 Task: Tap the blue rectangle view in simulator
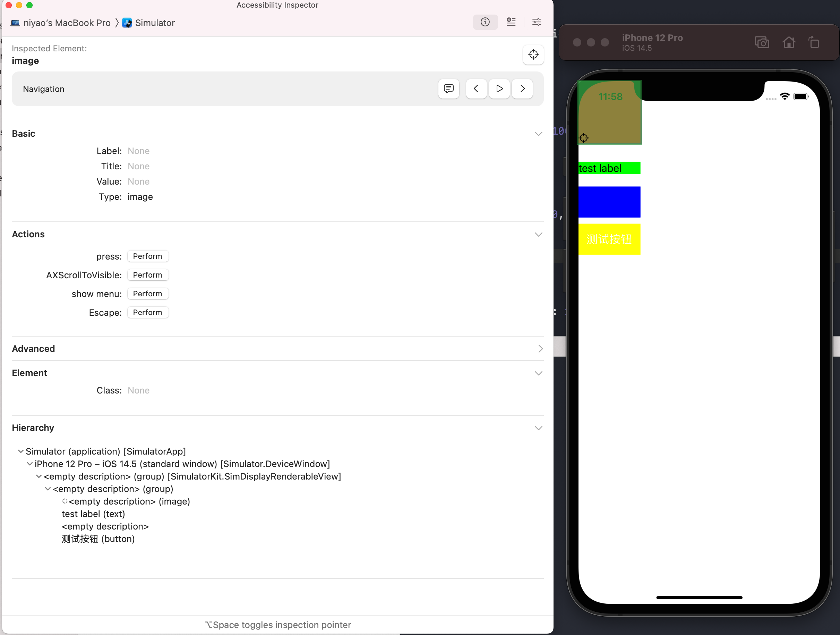609,202
